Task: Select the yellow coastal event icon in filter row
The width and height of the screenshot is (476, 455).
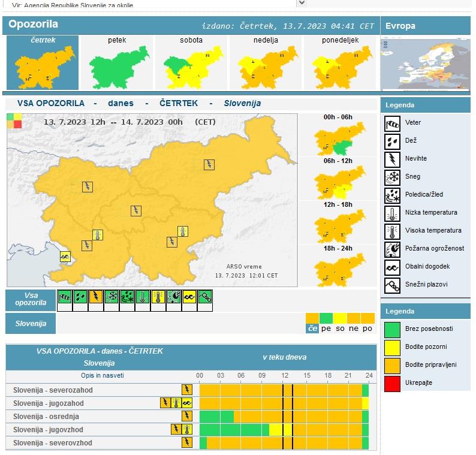Action: 189,297
